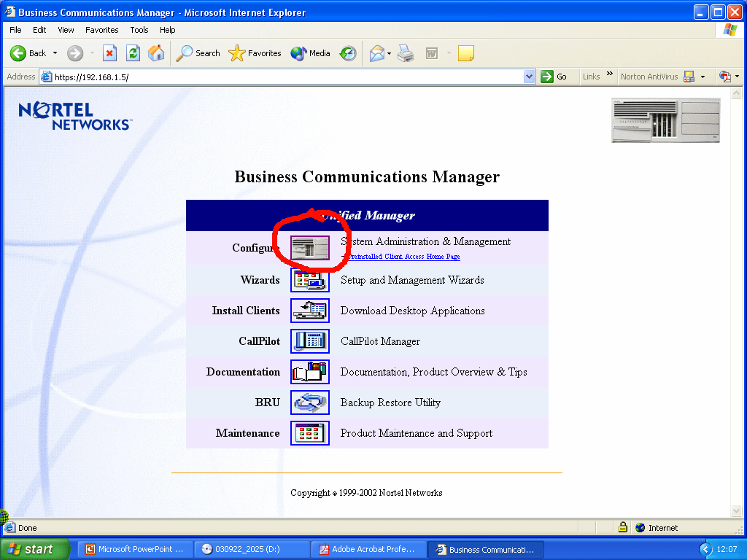This screenshot has height=560, width=747.
Task: Expand hidden system tray icons arrow
Action: click(705, 549)
